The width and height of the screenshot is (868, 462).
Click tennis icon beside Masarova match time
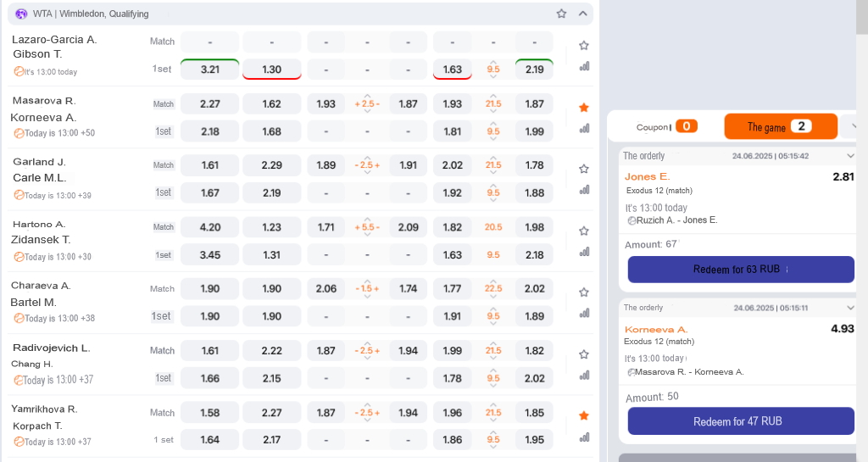19,133
